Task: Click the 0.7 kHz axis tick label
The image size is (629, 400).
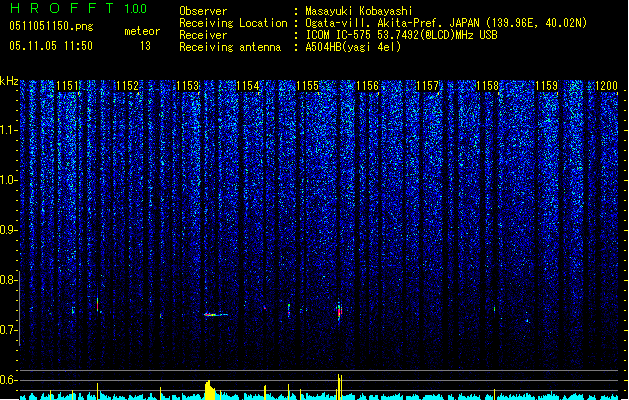Action: (9, 330)
